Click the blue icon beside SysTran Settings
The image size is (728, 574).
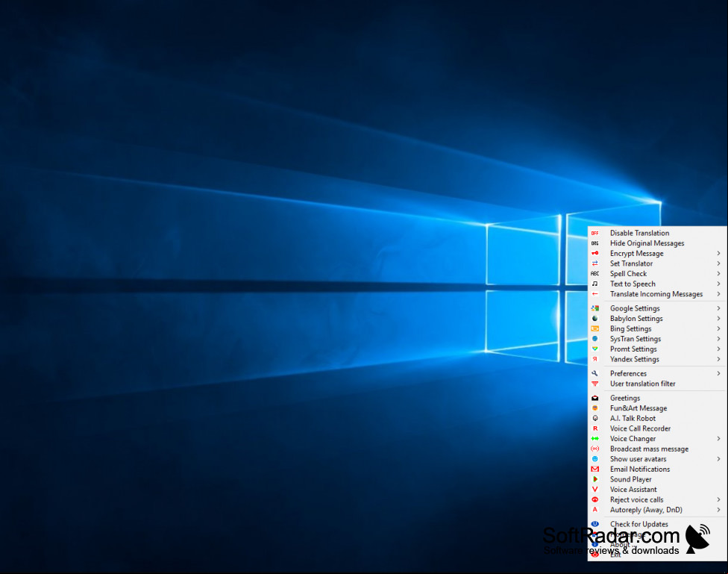click(594, 339)
